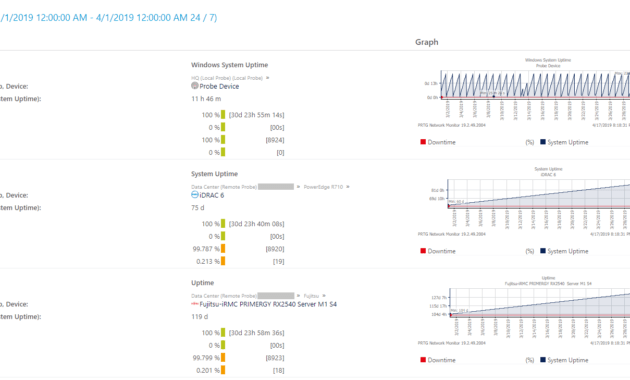
Task: Click the 0.201 % failed requests value
Action: pos(208,370)
